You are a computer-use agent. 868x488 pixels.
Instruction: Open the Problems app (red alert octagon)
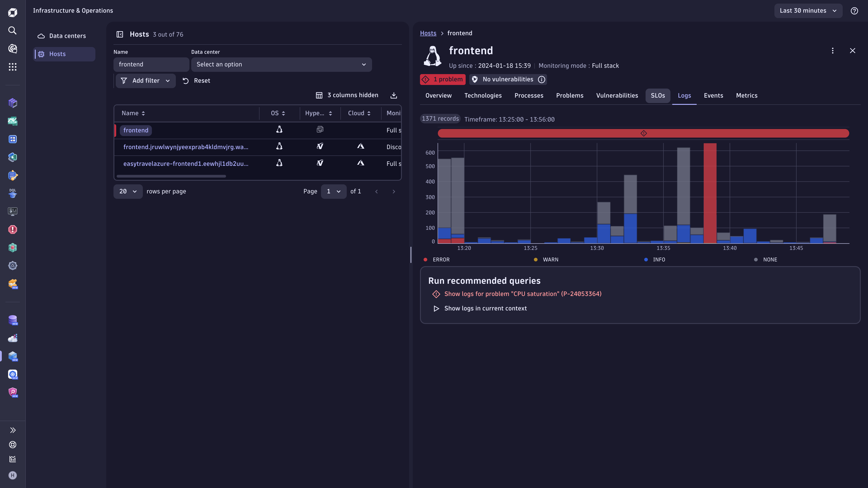(x=12, y=229)
